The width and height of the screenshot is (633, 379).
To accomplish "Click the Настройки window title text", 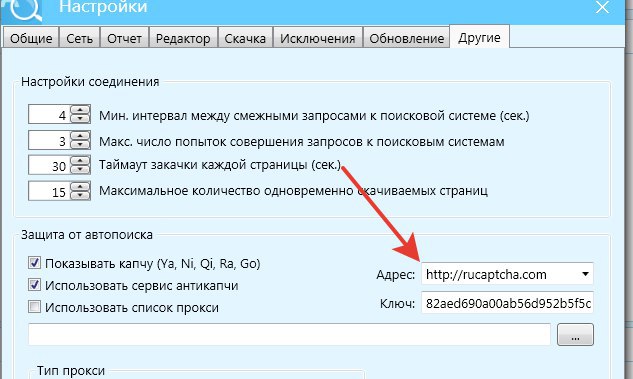I will tap(103, 7).
